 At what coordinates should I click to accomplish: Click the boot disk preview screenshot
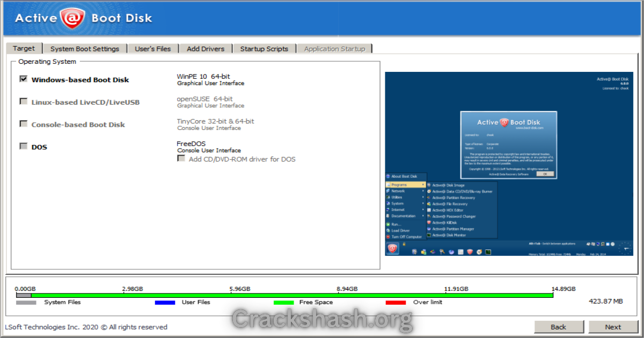coord(510,164)
